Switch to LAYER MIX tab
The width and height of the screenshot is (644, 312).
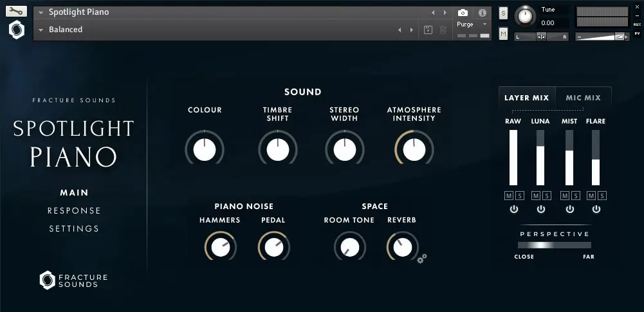click(526, 98)
